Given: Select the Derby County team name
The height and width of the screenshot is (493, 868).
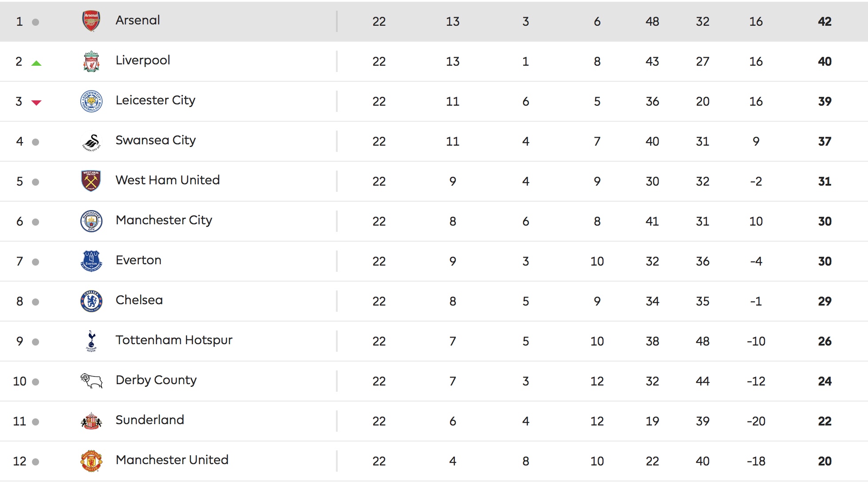Looking at the screenshot, I should pyautogui.click(x=156, y=381).
